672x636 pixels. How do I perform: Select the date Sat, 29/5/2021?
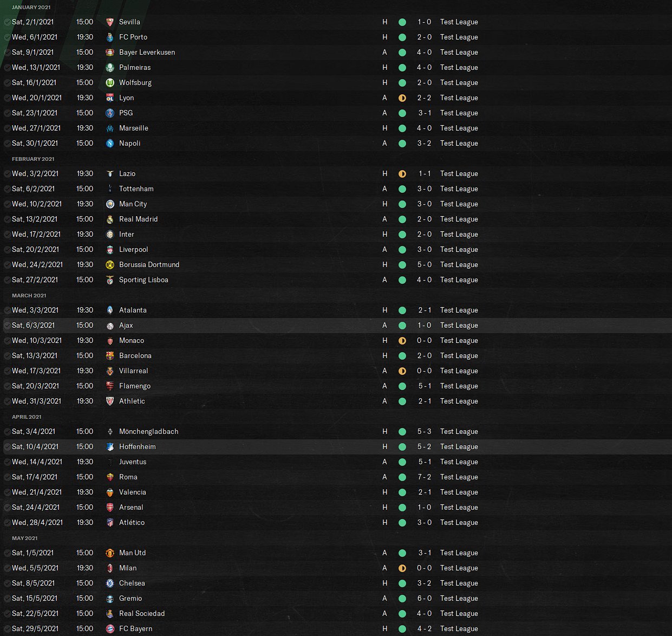[x=35, y=629]
